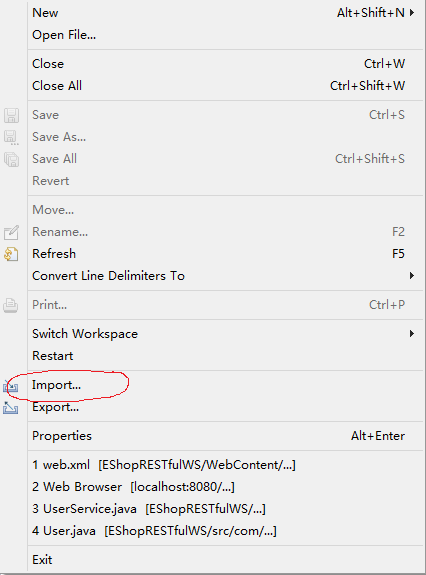
Task: Click the Export icon beside Export
Action: [11, 407]
